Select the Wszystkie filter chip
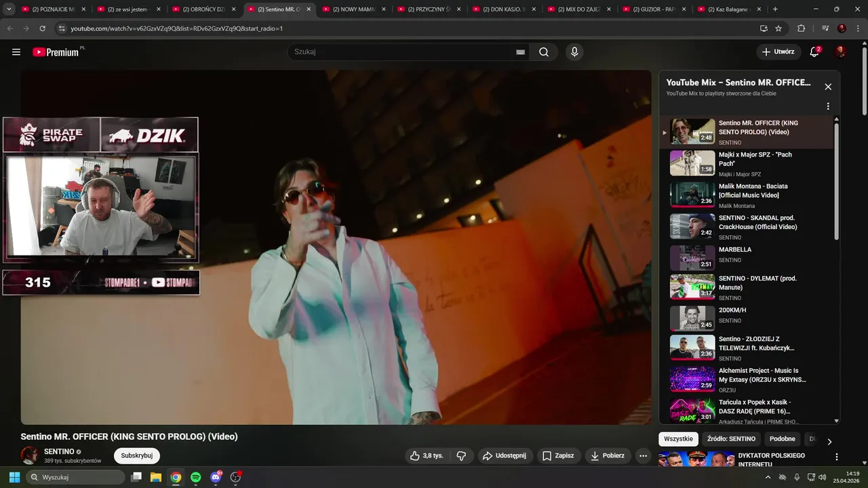Image resolution: width=868 pixels, height=488 pixels. coord(678,439)
